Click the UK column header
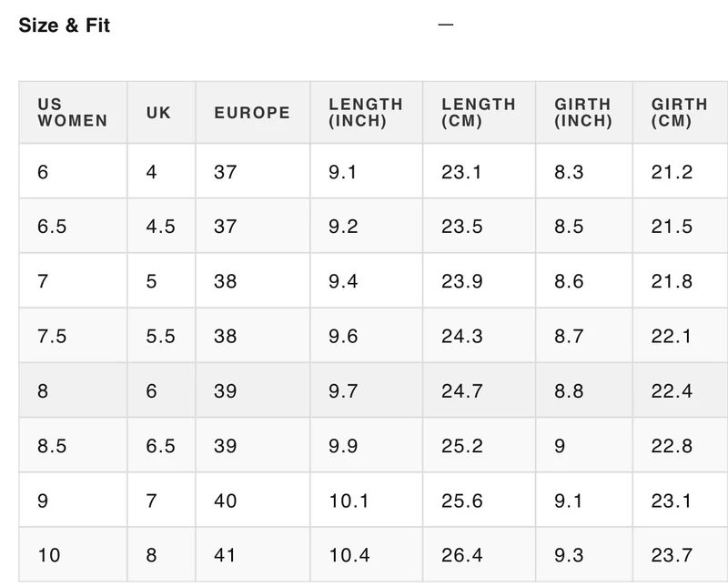 [x=162, y=112]
